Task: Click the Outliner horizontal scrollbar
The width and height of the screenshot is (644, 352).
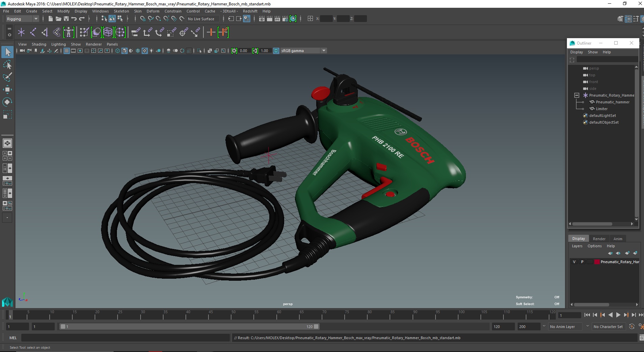Action: (592, 224)
